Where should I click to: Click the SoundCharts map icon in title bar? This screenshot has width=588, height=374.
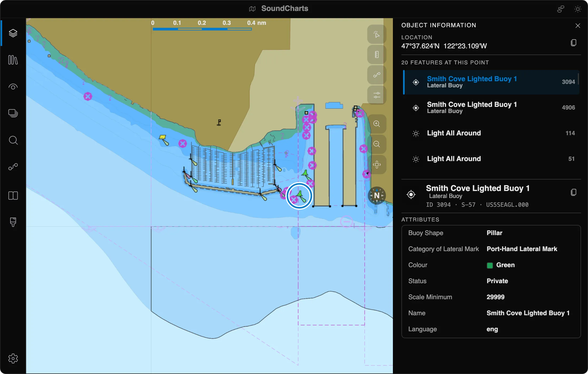coord(252,9)
